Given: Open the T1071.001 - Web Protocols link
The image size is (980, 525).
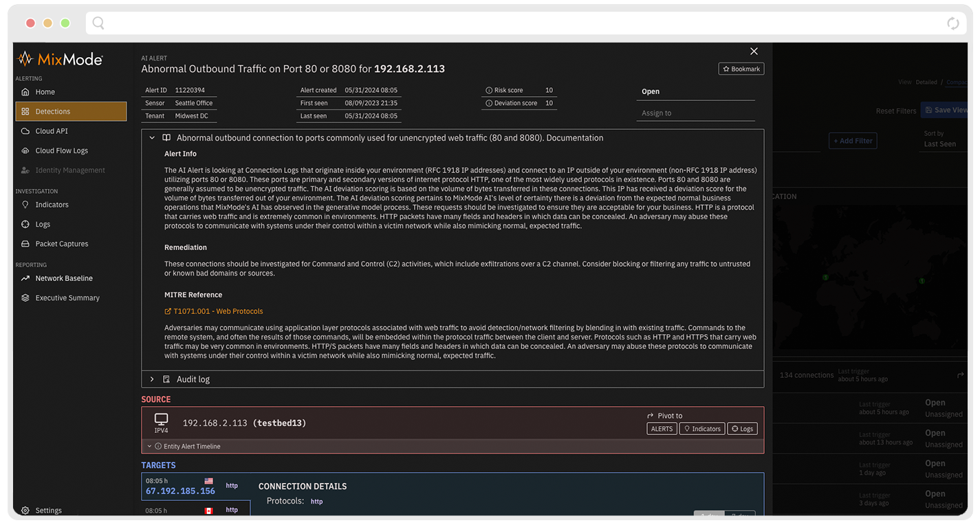Looking at the screenshot, I should [218, 311].
